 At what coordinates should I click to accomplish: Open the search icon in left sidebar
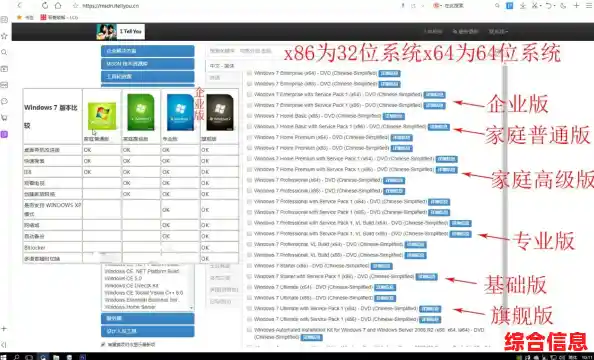(4, 52)
